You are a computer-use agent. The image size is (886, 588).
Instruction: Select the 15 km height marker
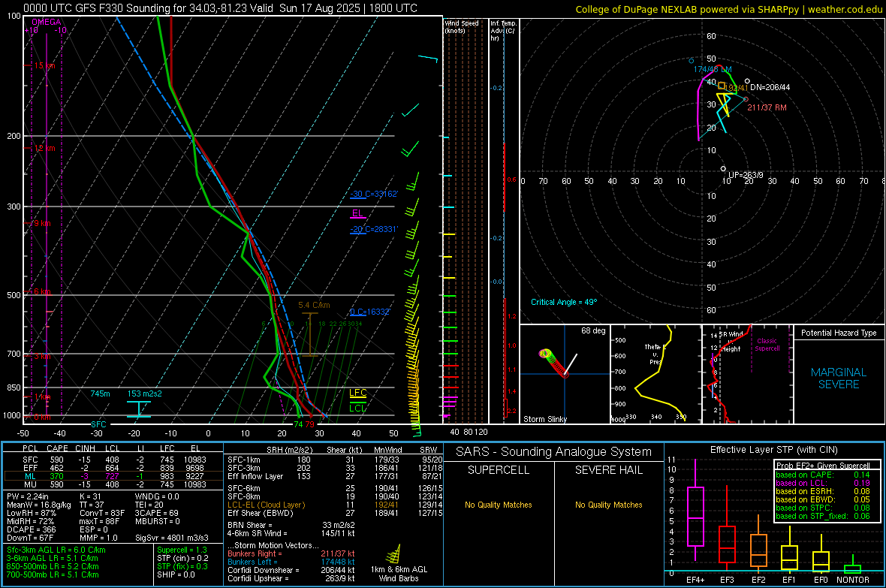[44, 65]
